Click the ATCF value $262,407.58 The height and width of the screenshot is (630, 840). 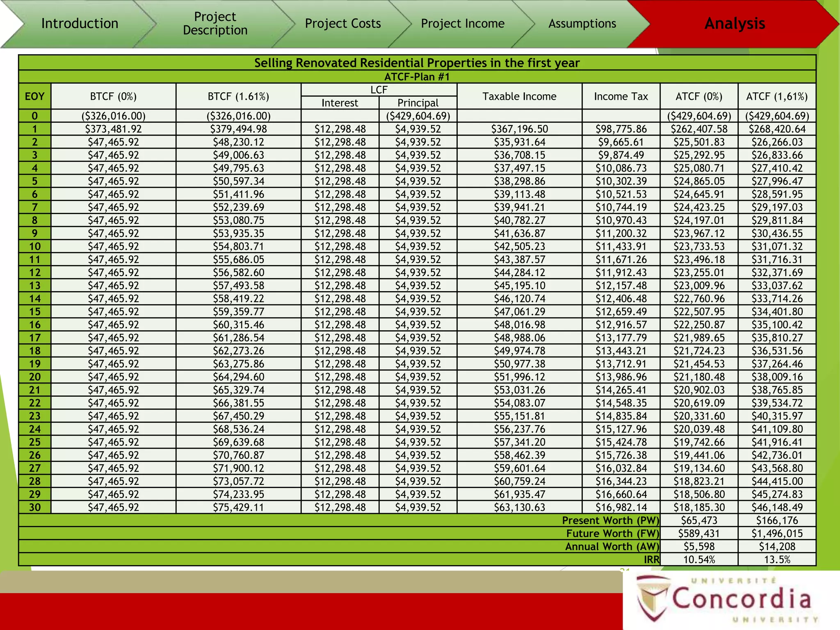(x=699, y=129)
